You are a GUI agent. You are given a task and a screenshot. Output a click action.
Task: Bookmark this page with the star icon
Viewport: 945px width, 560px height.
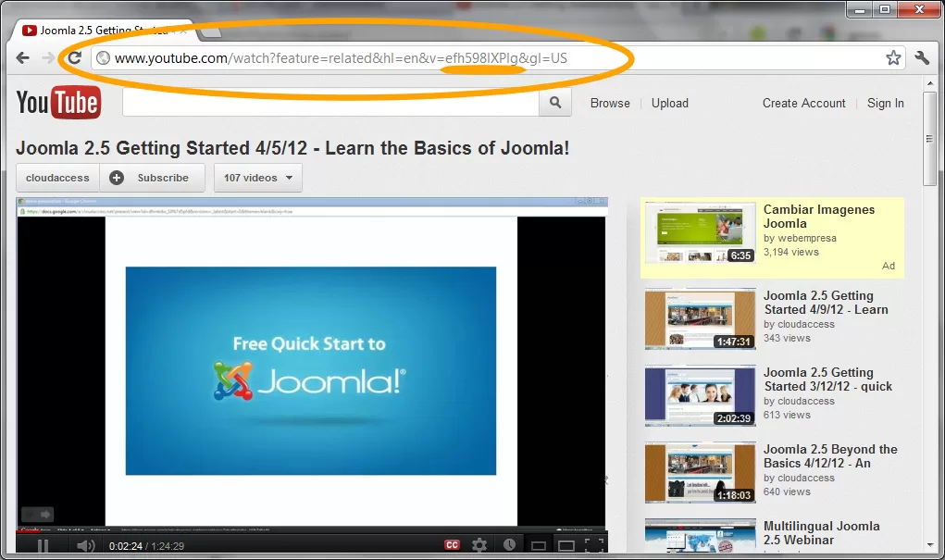(x=893, y=58)
